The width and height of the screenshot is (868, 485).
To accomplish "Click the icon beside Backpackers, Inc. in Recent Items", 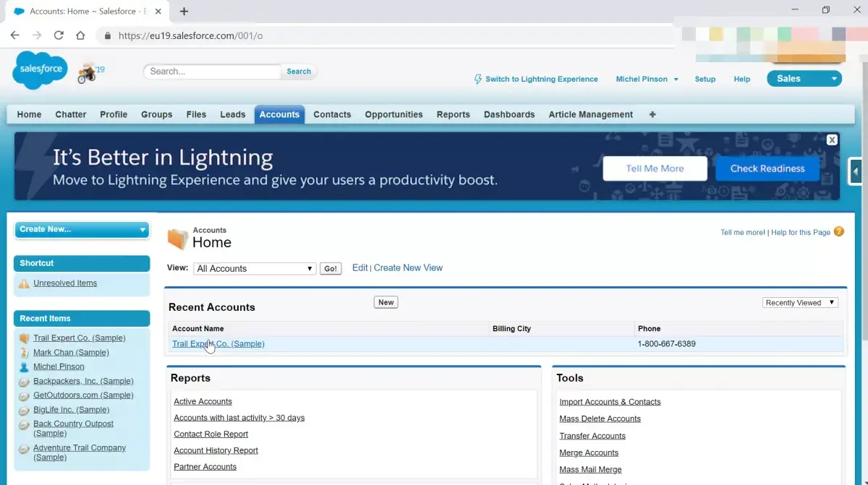I will coord(25,381).
